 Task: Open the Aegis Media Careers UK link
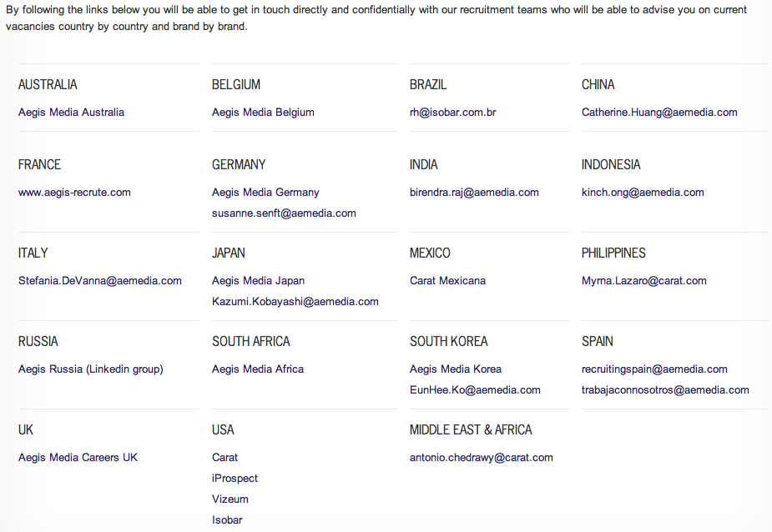(78, 458)
